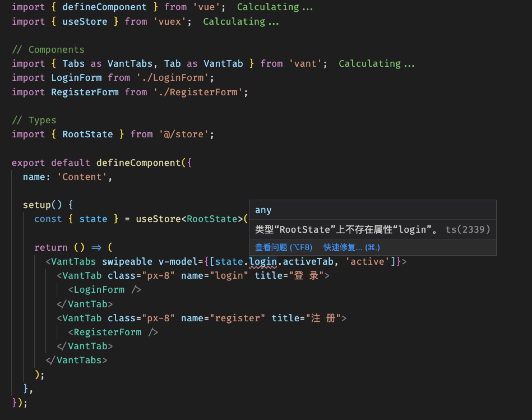The height and width of the screenshot is (420, 532).
Task: Click the export keyword
Action: tap(28, 163)
